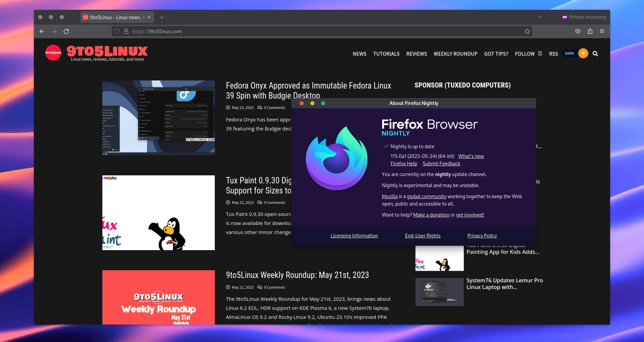644x342 pixels.
Task: Bookmark this page with the star
Action: (x=527, y=31)
